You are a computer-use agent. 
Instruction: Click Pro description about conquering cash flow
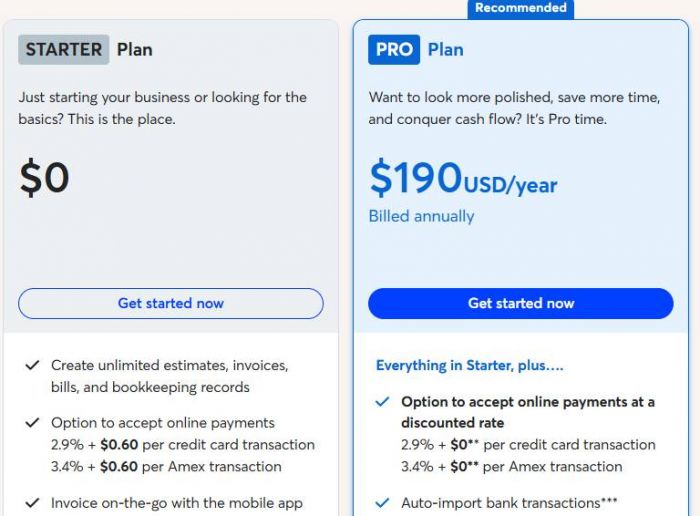tap(514, 108)
